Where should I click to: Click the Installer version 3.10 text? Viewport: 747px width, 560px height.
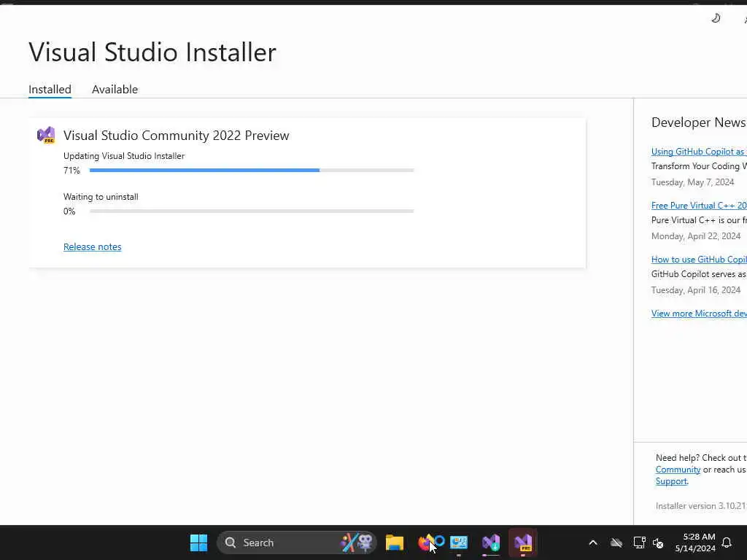[x=701, y=506]
